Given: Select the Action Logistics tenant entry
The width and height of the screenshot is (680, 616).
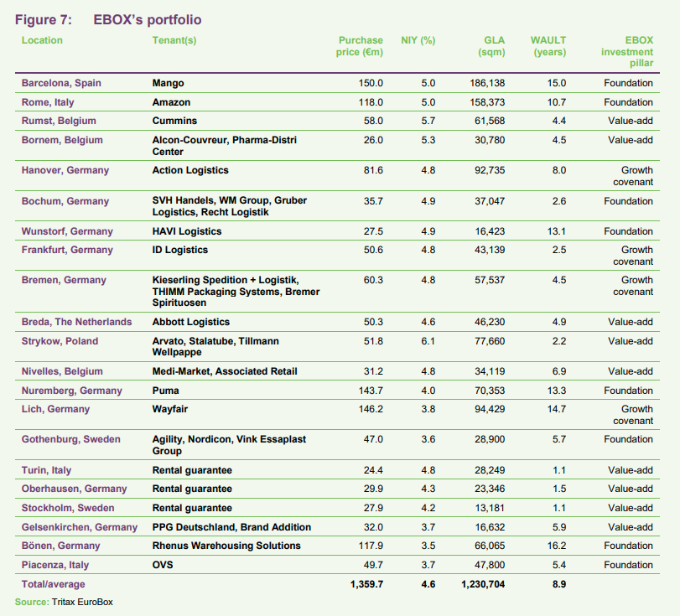Looking at the screenshot, I should click(190, 170).
